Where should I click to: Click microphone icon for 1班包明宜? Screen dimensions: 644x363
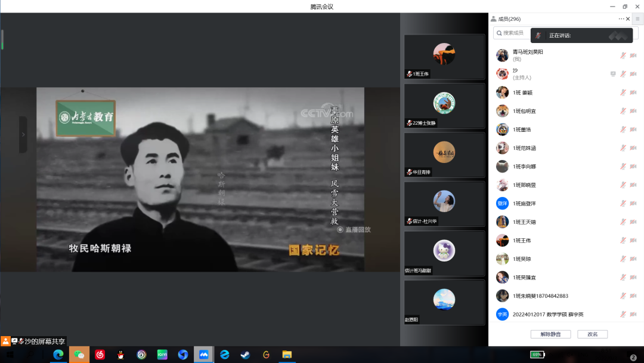click(623, 111)
